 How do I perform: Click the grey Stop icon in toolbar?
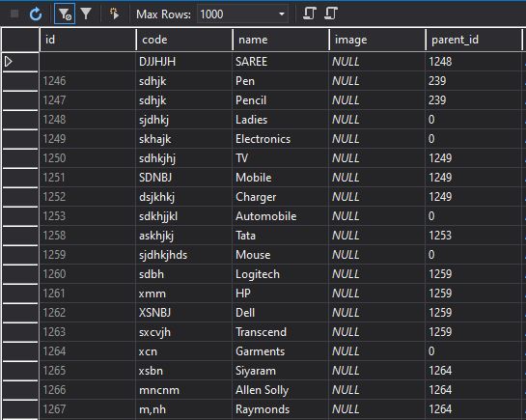click(x=14, y=14)
